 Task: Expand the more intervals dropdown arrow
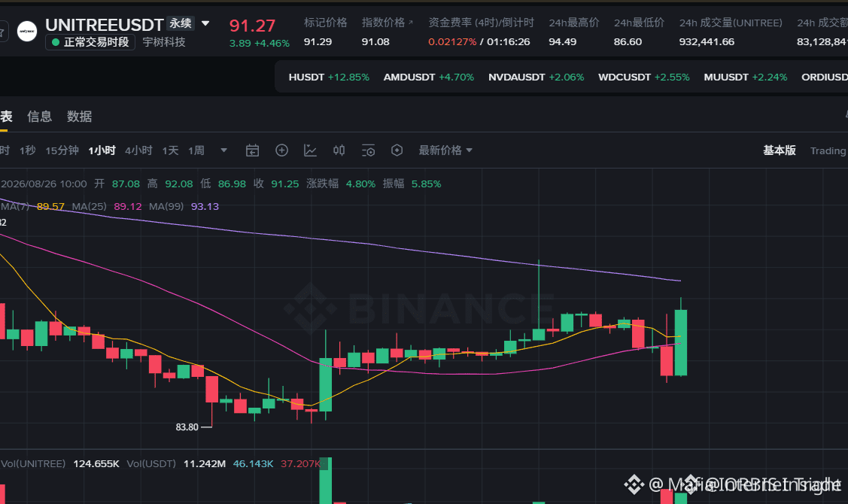click(x=224, y=150)
